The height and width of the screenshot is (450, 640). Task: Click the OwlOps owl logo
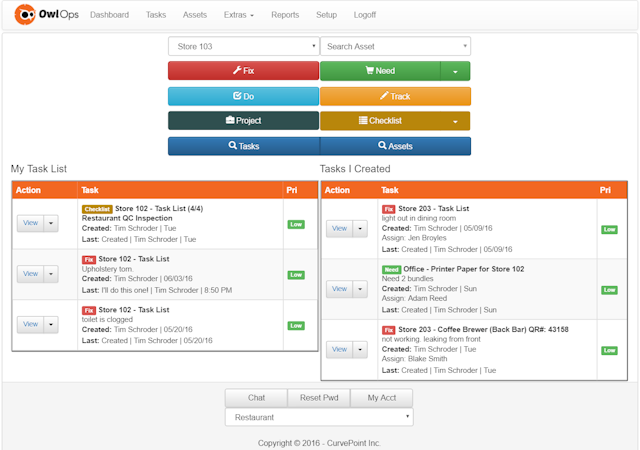click(x=25, y=15)
